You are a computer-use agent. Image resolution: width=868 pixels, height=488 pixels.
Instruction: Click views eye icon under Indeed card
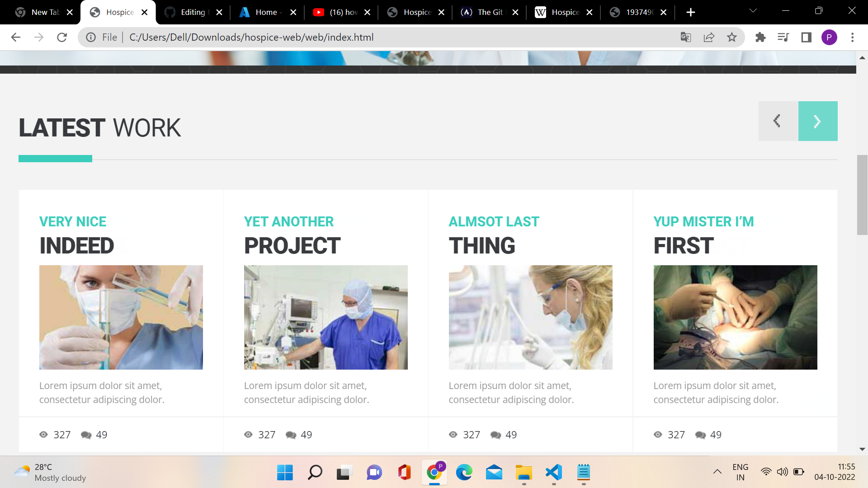tap(43, 435)
